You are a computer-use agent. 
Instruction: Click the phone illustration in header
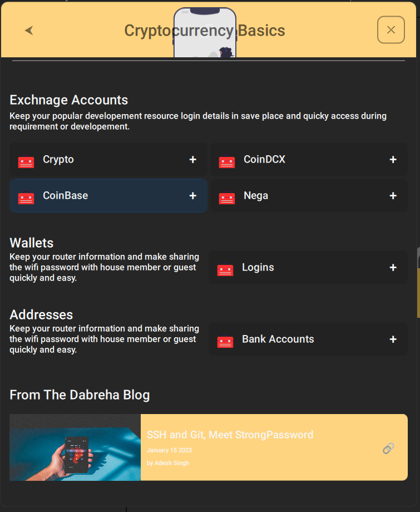coord(205,32)
